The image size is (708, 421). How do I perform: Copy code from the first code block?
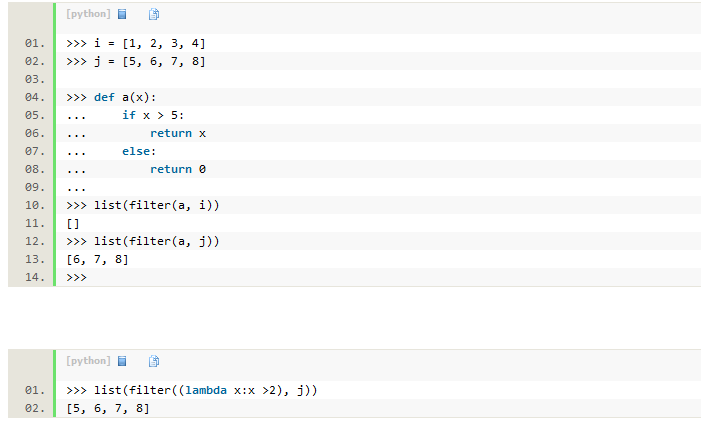[154, 14]
